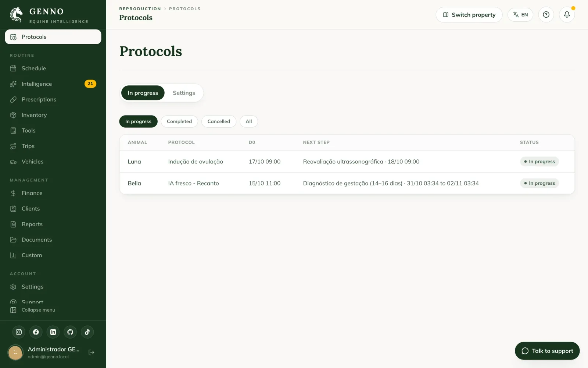Screen dimensions: 588x368
Task: Click the Reports document icon
Action: [13, 224]
